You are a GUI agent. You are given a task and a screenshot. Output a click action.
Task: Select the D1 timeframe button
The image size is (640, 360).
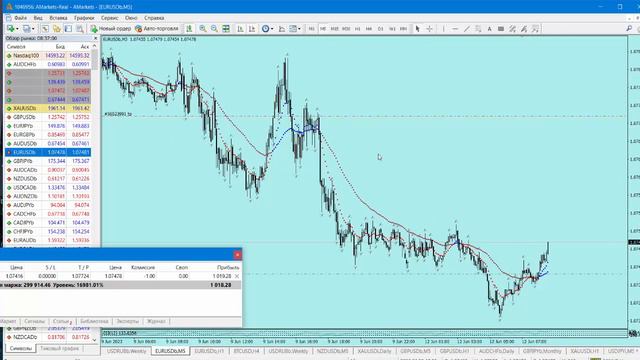tap(380, 29)
